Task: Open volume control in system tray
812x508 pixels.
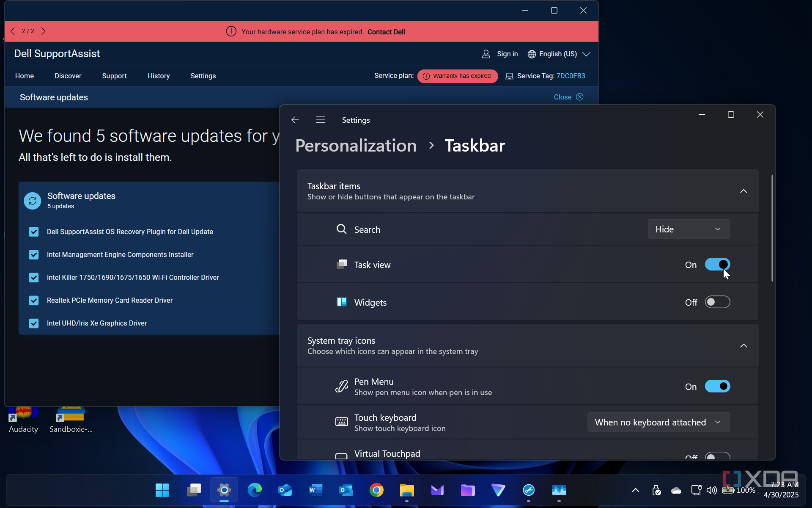Action: tap(712, 490)
